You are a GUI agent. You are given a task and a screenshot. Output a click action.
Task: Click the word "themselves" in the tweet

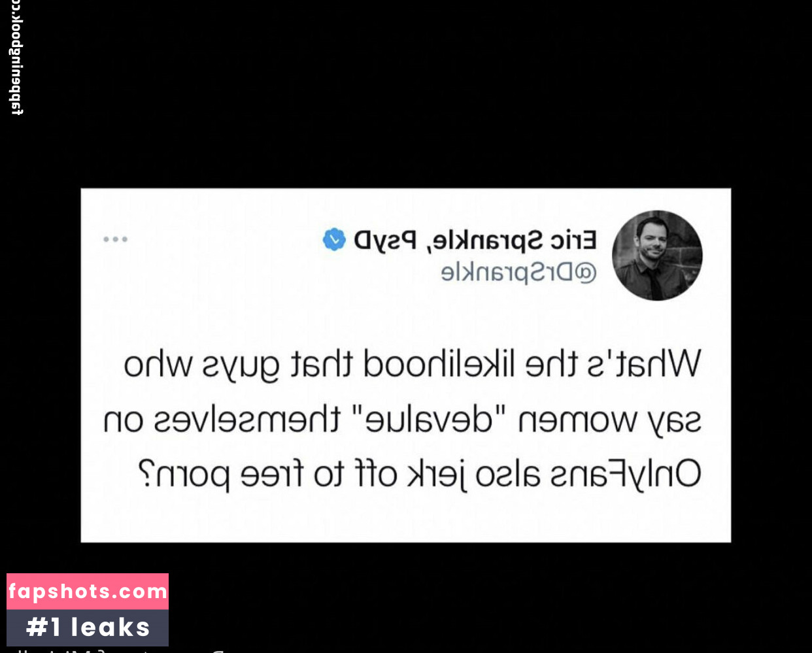pos(248,418)
